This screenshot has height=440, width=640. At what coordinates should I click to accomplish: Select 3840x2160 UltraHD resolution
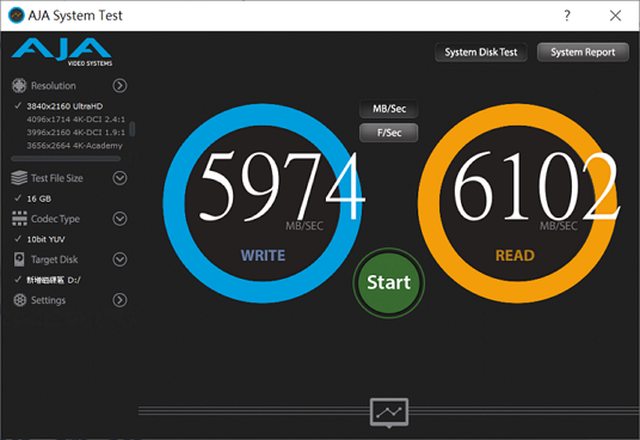coord(65,106)
